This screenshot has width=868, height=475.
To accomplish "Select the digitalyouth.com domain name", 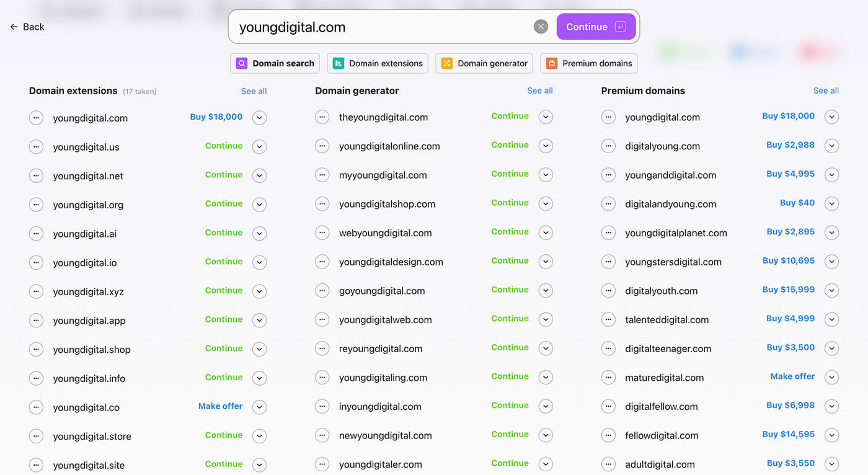I will click(661, 291).
